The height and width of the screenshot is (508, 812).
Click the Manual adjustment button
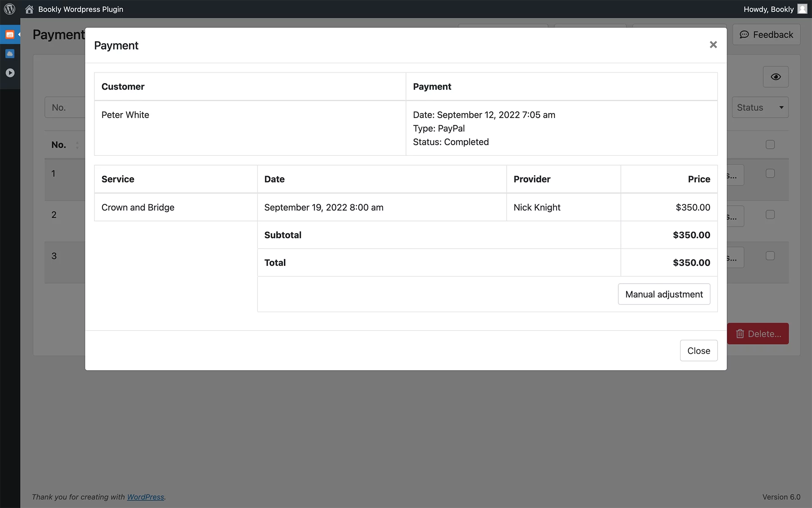tap(664, 294)
